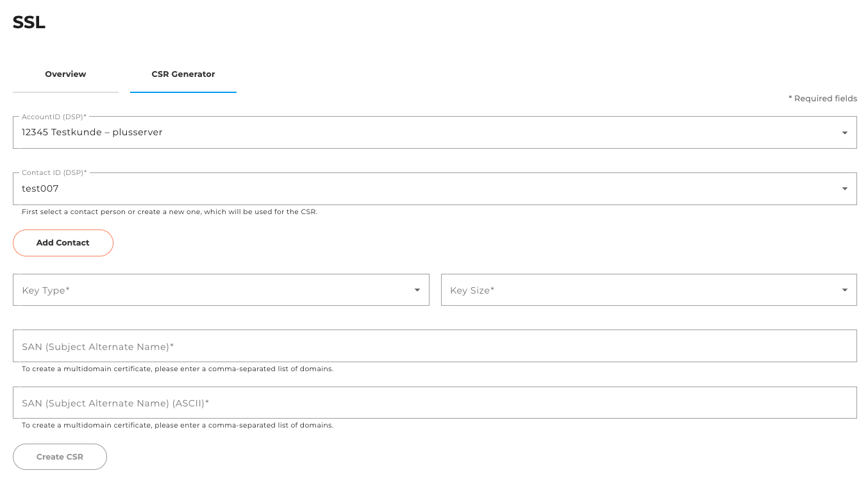
Task: Click the SAN (Subject Alternate Name) input field
Action: (x=434, y=345)
